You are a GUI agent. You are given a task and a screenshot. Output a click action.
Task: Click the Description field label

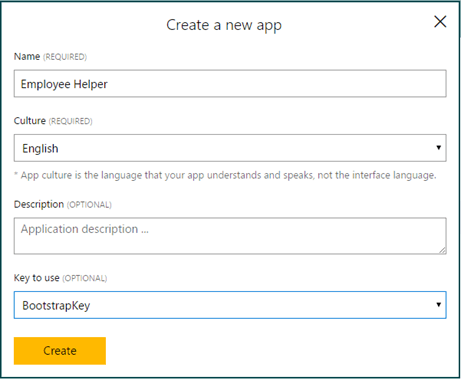[39, 204]
